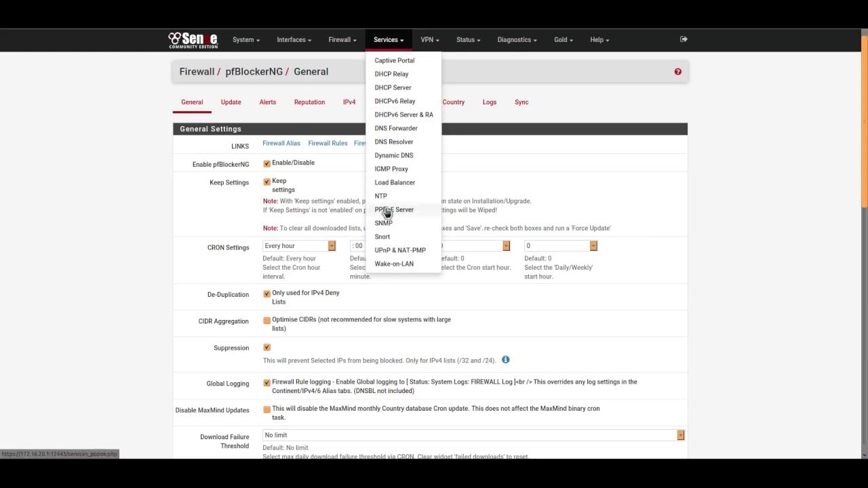868x488 pixels.
Task: Toggle Global Logging checkbox
Action: point(267,382)
